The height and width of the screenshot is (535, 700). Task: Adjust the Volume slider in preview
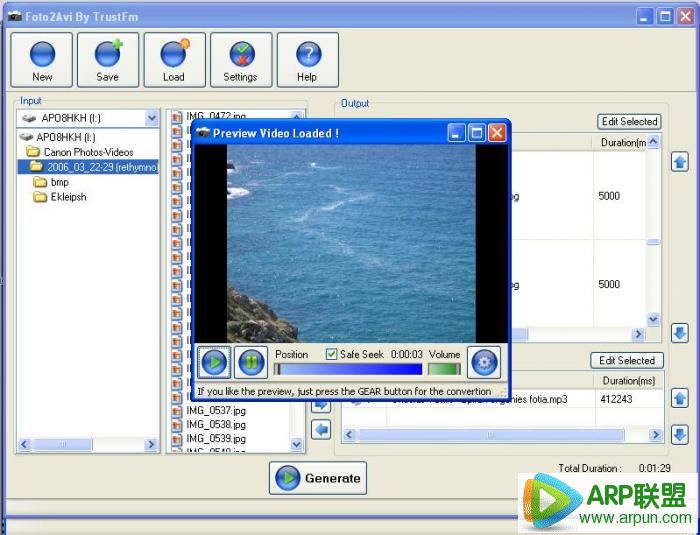pyautogui.click(x=444, y=369)
